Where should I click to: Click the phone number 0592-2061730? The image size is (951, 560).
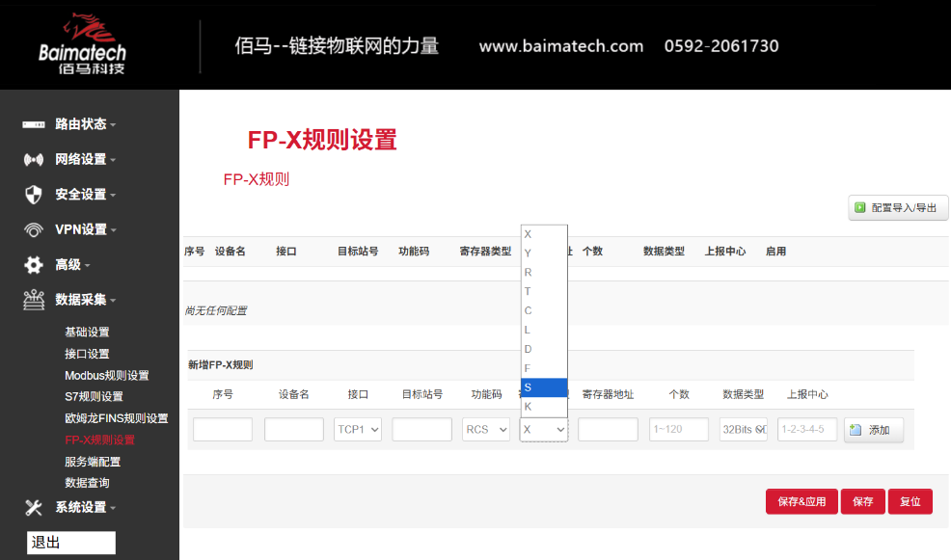(721, 46)
